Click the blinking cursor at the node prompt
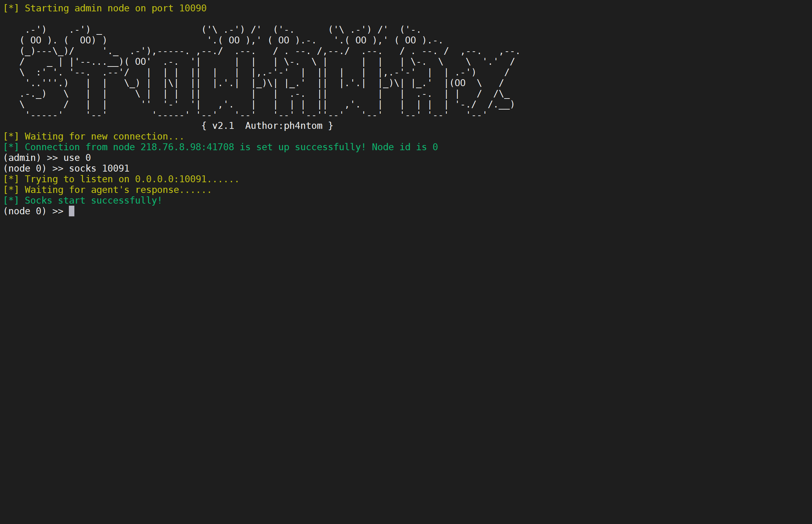812x524 pixels. (72, 211)
